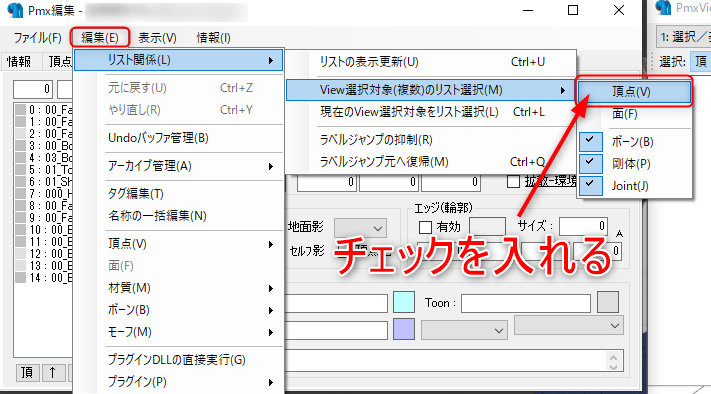Open タグ編集(T) entry
The image size is (711, 394).
[x=179, y=194]
